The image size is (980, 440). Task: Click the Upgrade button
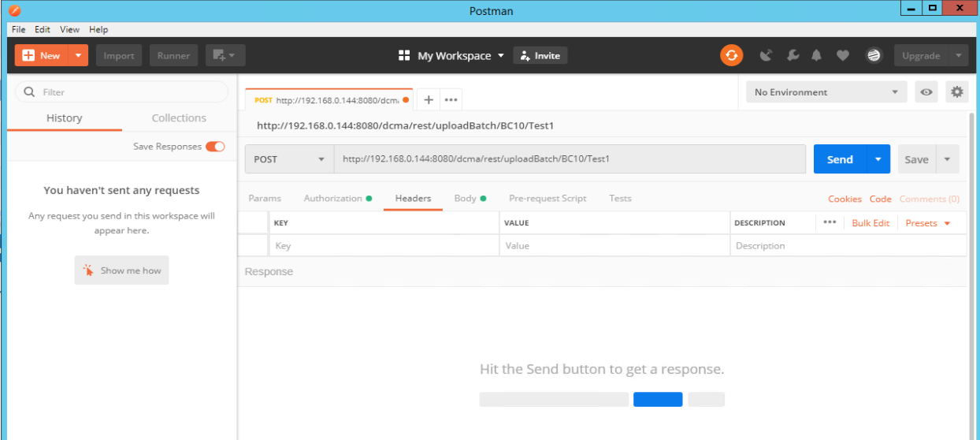[x=921, y=55]
